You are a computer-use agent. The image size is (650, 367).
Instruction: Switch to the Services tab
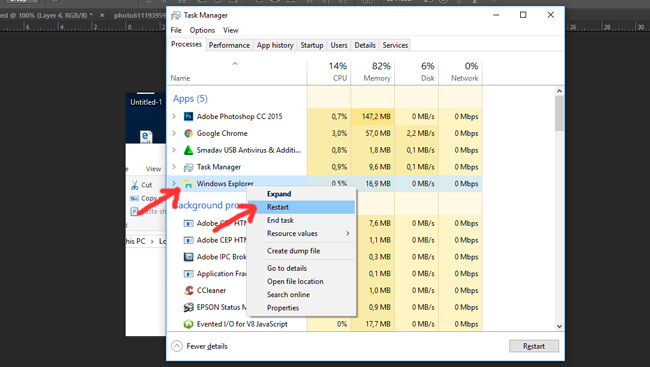(x=395, y=45)
